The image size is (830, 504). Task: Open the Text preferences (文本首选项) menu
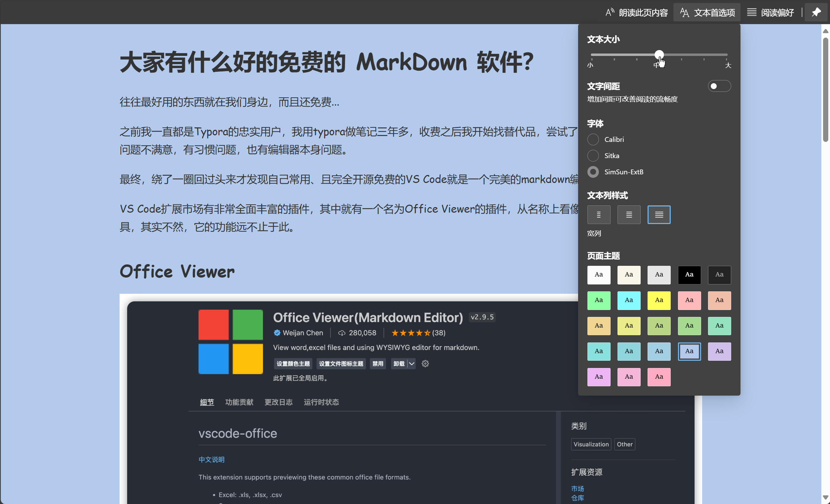point(707,12)
